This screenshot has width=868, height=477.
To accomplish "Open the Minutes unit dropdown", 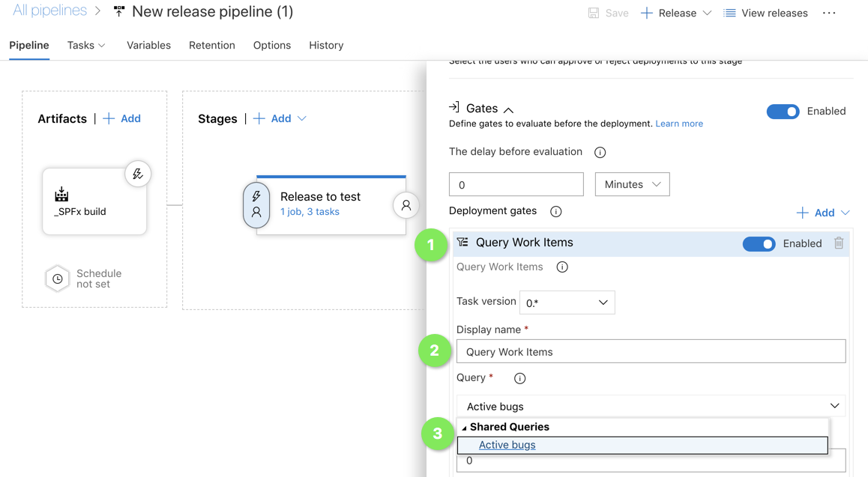I will tap(632, 184).
